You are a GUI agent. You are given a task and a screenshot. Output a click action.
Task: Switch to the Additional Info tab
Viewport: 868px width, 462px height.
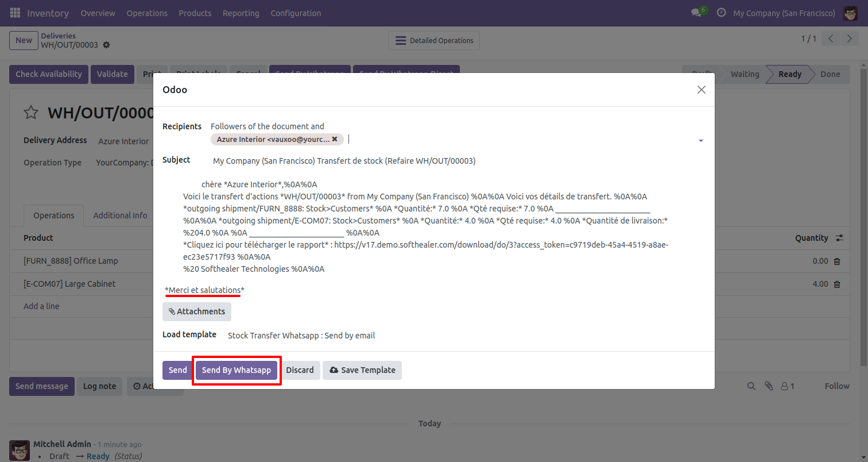tap(121, 215)
